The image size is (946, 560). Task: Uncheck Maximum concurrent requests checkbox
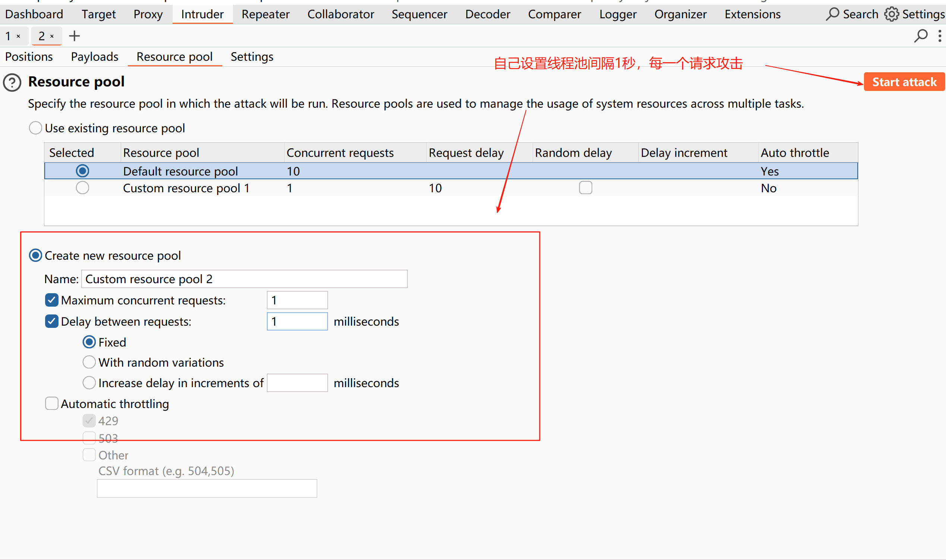[52, 300]
